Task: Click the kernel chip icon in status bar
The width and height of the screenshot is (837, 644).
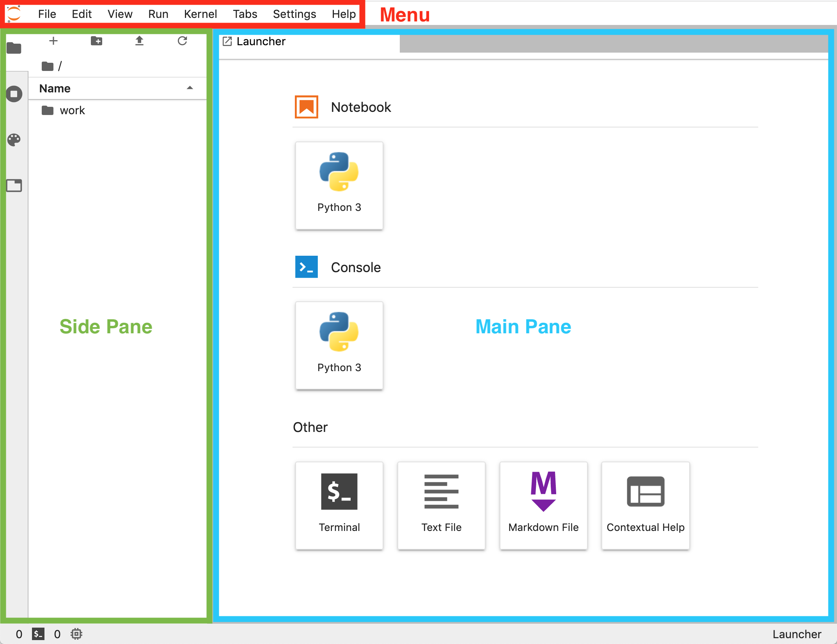Action: (x=76, y=634)
